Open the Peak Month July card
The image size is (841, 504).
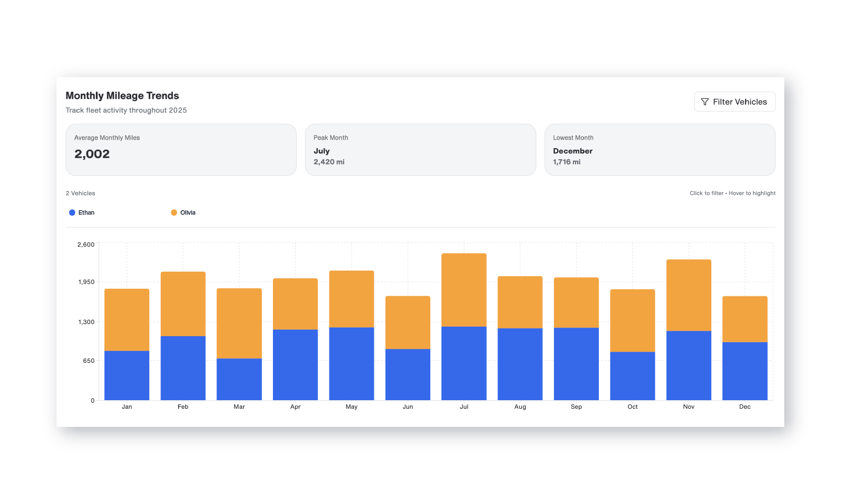click(x=420, y=149)
